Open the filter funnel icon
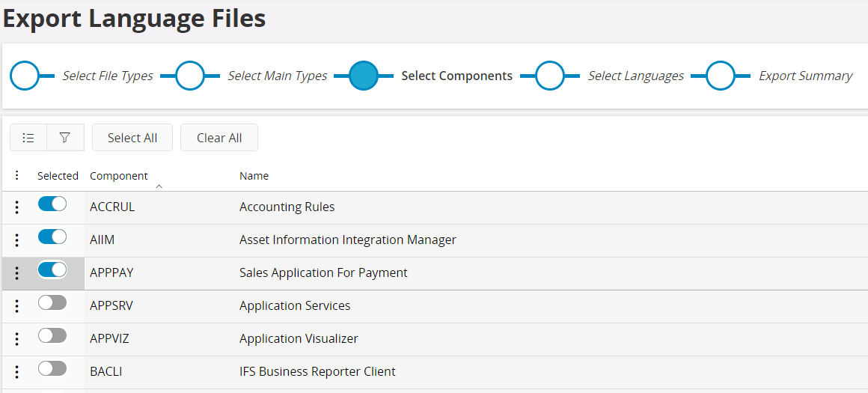The height and width of the screenshot is (393, 868). (65, 138)
